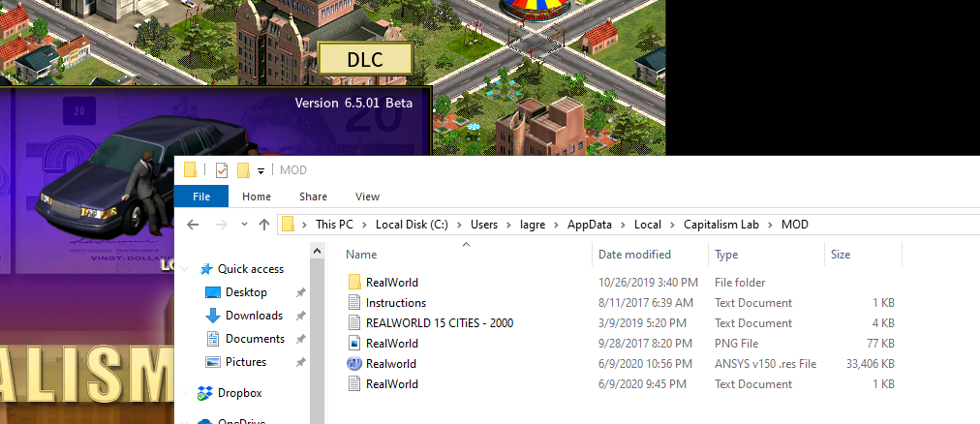Click the Documents icon in navigation pane
The image size is (980, 424).
tap(213, 339)
